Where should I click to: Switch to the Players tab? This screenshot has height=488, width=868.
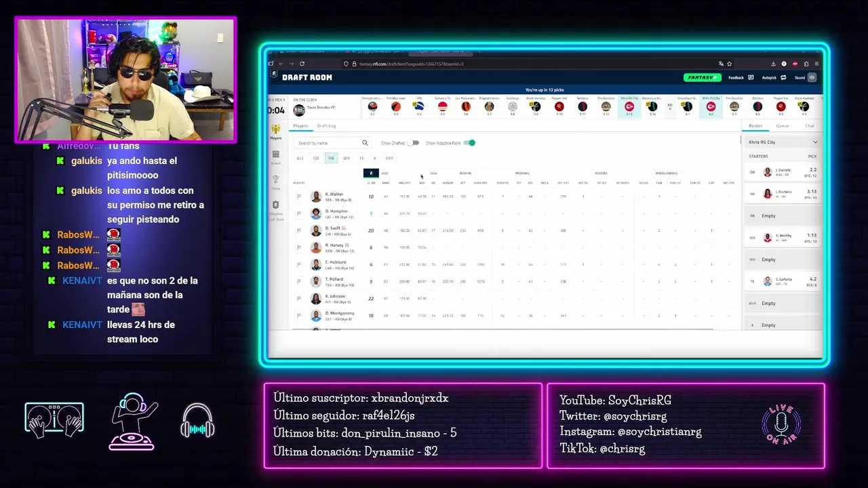coord(300,125)
